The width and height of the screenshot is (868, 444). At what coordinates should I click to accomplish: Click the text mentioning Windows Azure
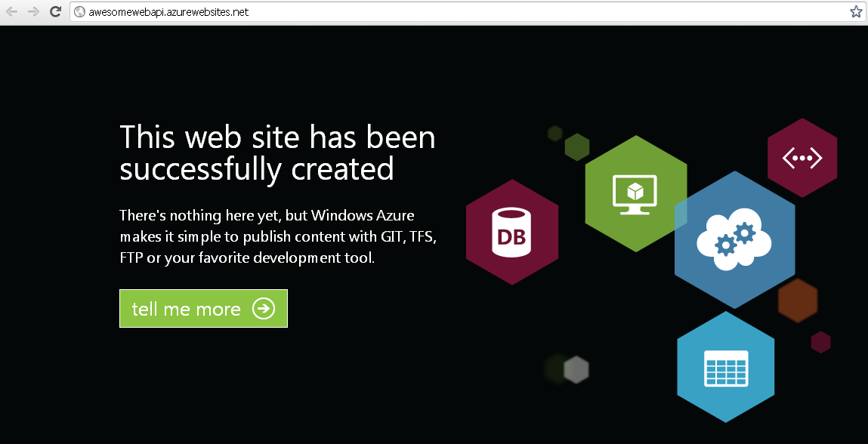(267, 215)
